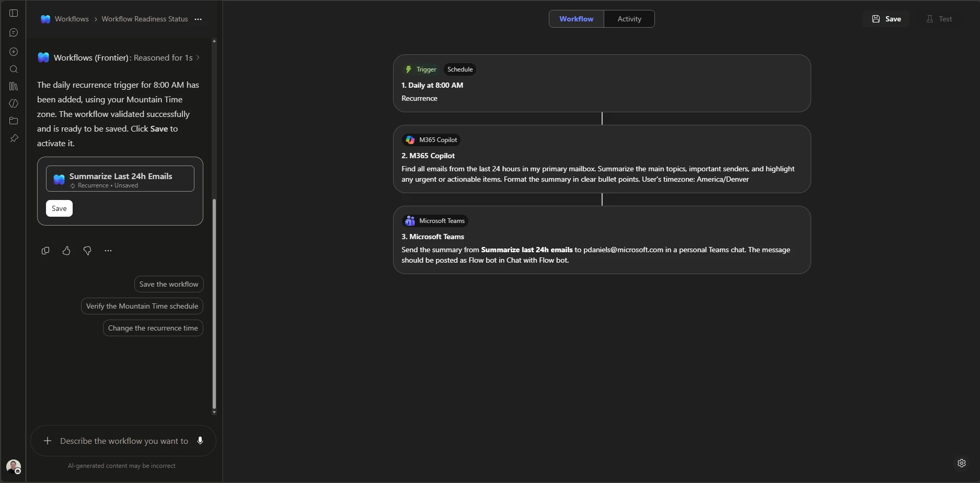The image size is (980, 483).
Task: Choose Verify the Mountain Time schedule suggestion
Action: pos(142,306)
